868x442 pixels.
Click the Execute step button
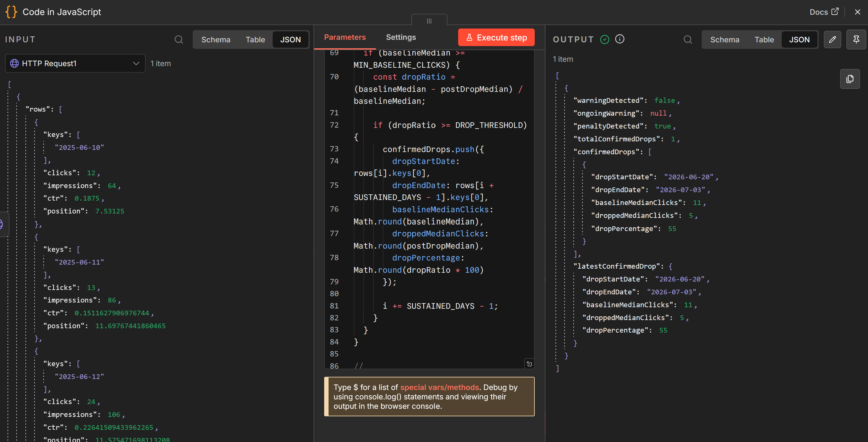[x=496, y=37]
